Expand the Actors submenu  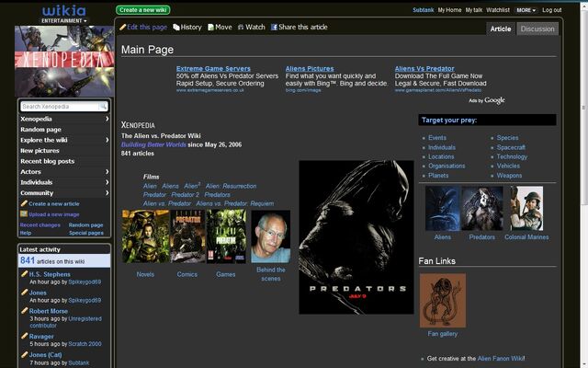107,172
